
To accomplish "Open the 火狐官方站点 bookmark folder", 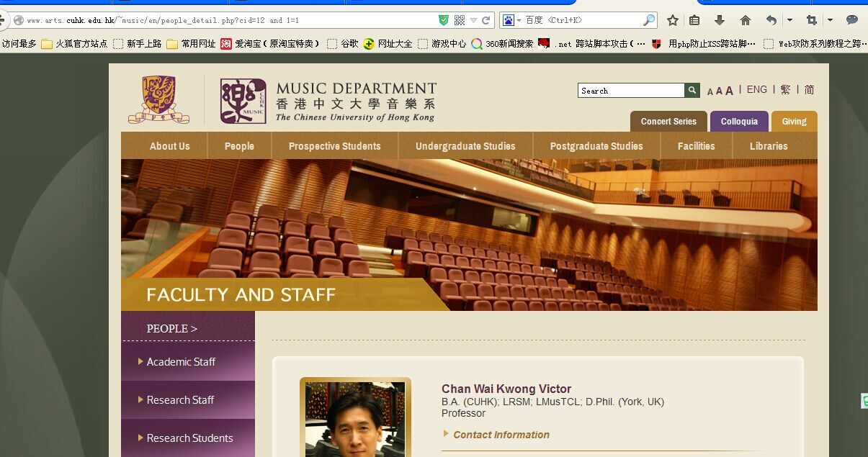I will 75,44.
